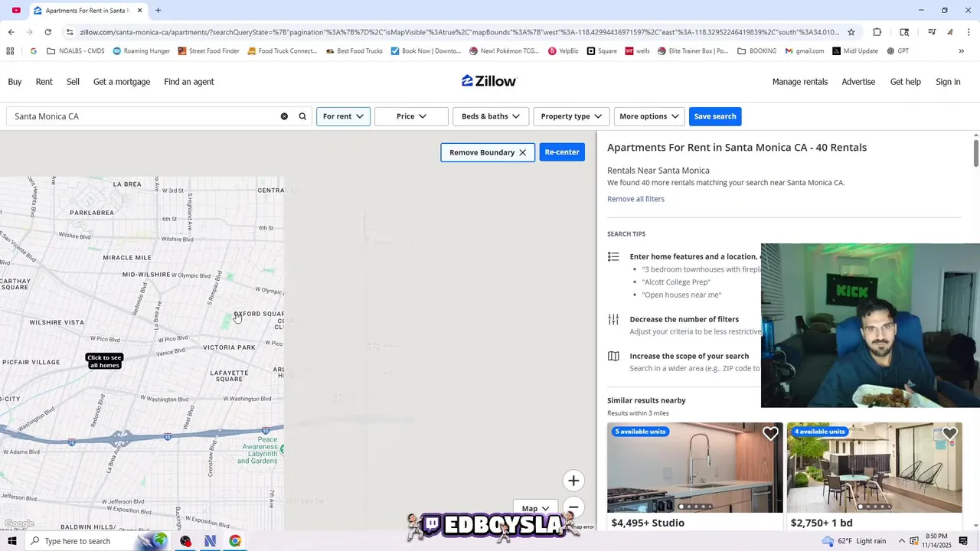The width and height of the screenshot is (980, 551).
Task: Open Get a mortgage menu
Action: click(122, 82)
